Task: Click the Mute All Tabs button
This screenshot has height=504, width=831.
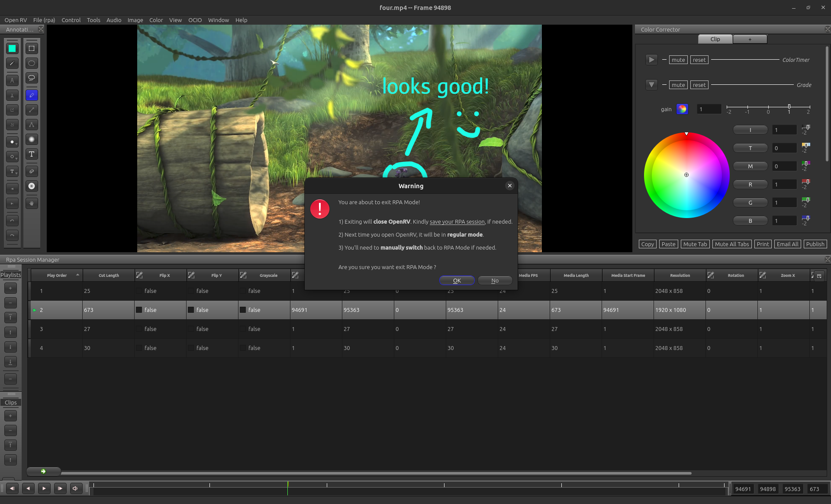Action: pyautogui.click(x=732, y=244)
